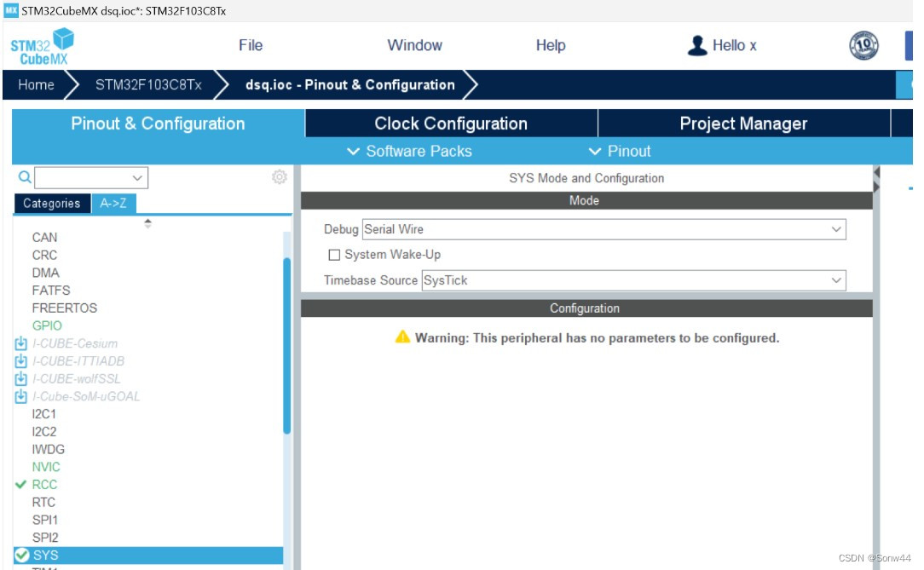Select SPI2 in the list
This screenshot has height=570, width=924.
point(45,538)
